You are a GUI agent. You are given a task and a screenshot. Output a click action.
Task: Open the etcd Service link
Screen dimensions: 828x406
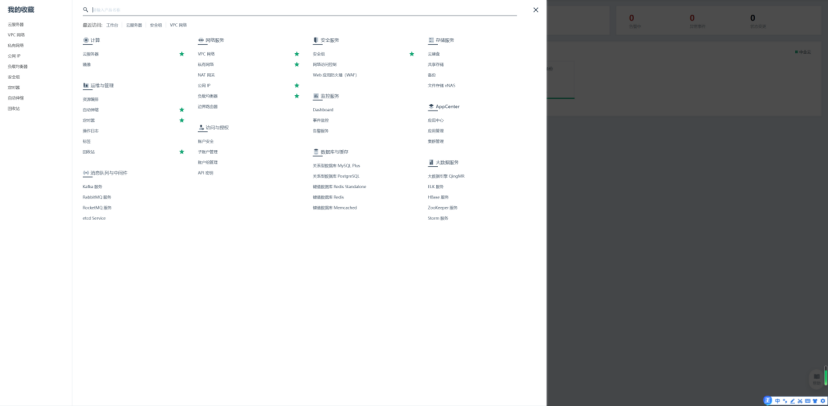coord(94,218)
